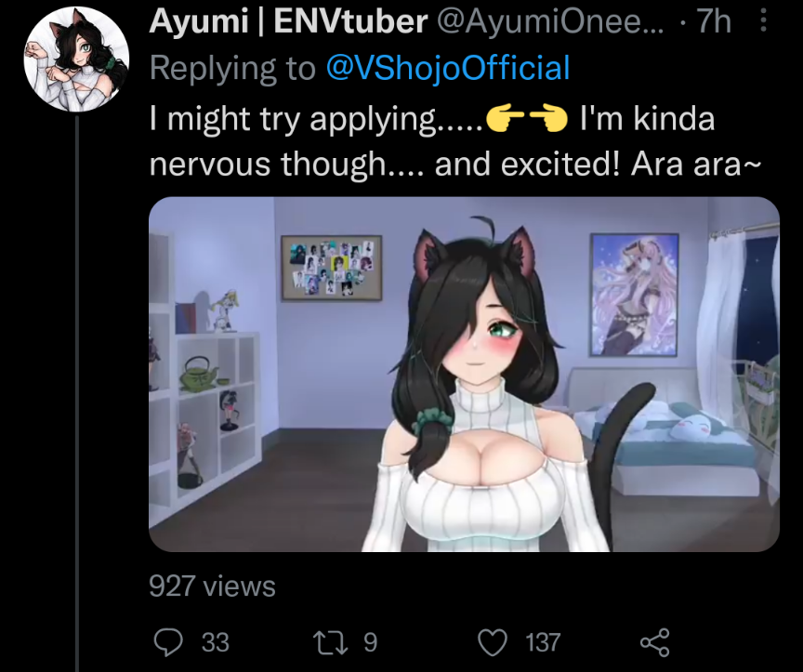
Task: Open the @VShojoOfficial mention link
Action: coord(448,68)
